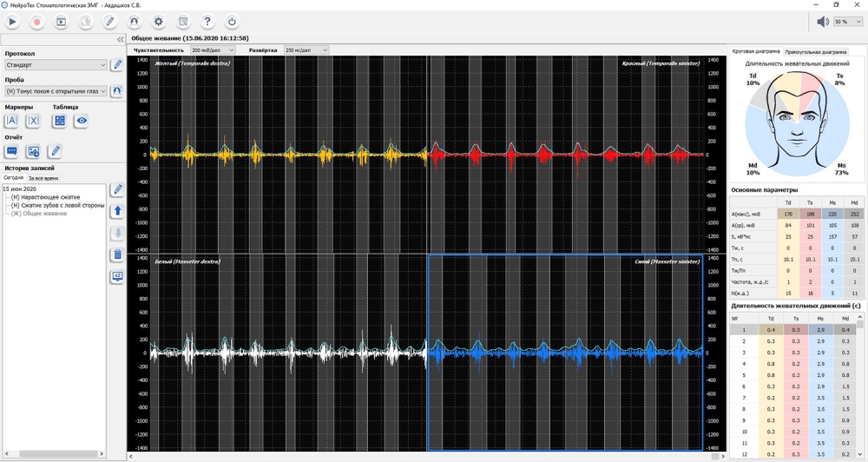
Task: Expand the Развёртка time scale dropdown
Action: tap(306, 50)
